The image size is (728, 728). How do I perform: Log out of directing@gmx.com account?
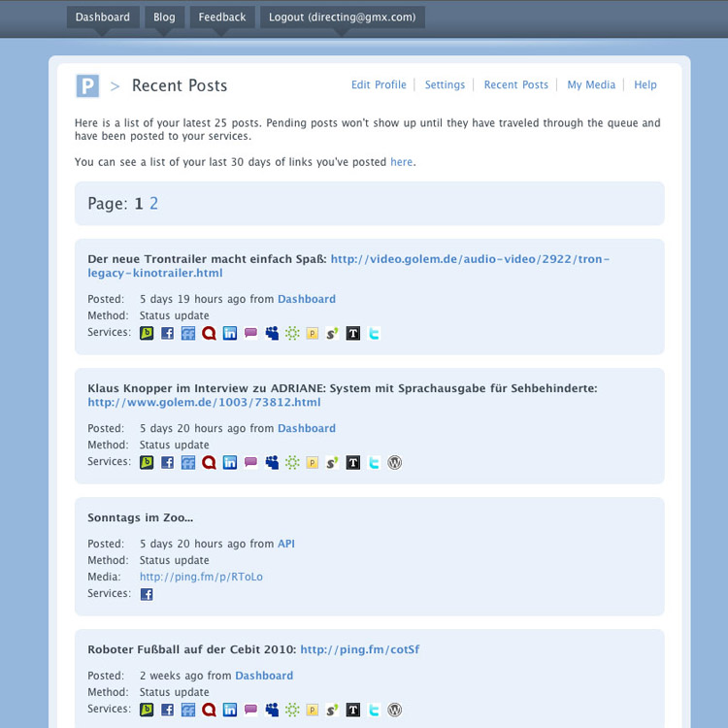click(342, 17)
